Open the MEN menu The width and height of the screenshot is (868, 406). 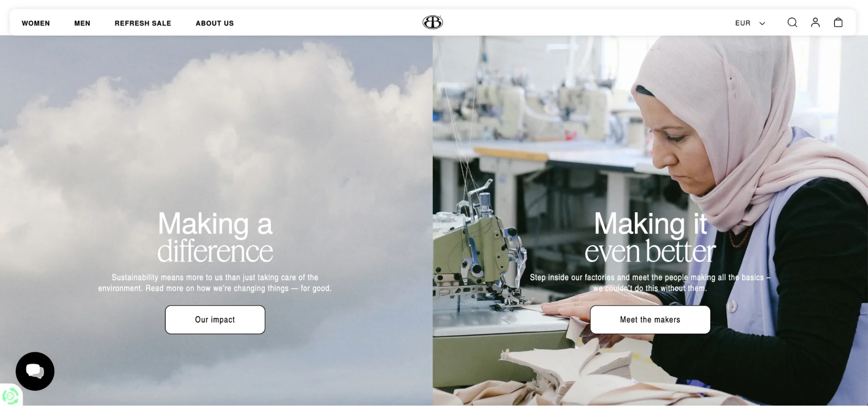pos(82,23)
